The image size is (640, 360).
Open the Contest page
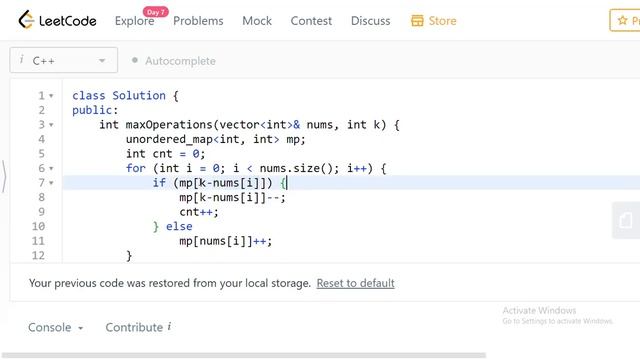click(x=311, y=21)
